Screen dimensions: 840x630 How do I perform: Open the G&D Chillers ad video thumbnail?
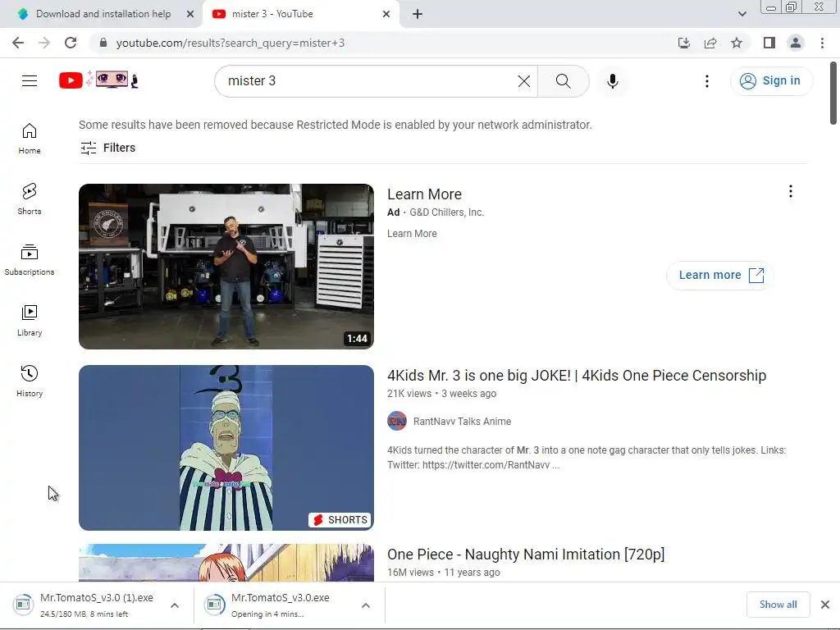[226, 267]
